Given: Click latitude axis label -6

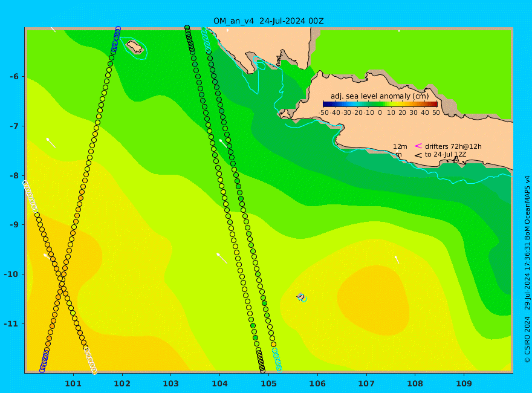Looking at the screenshot, I should (x=15, y=77).
